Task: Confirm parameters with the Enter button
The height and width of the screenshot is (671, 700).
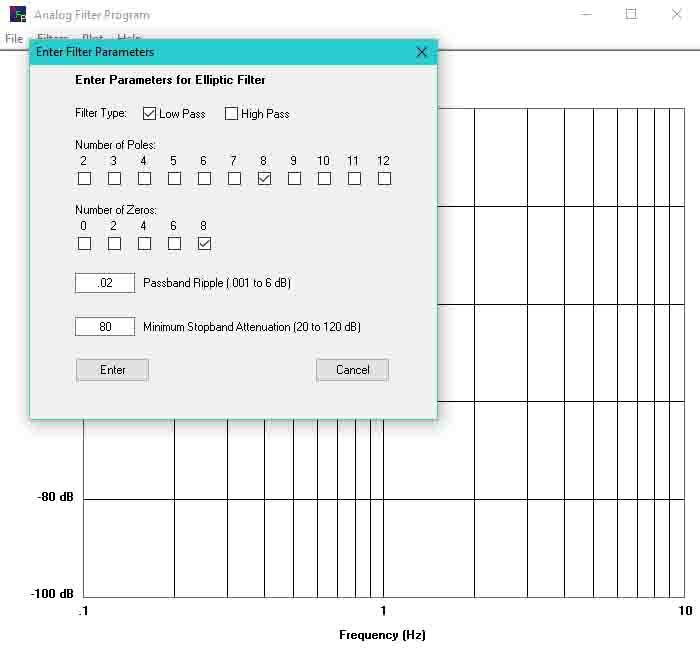Action: coord(112,370)
